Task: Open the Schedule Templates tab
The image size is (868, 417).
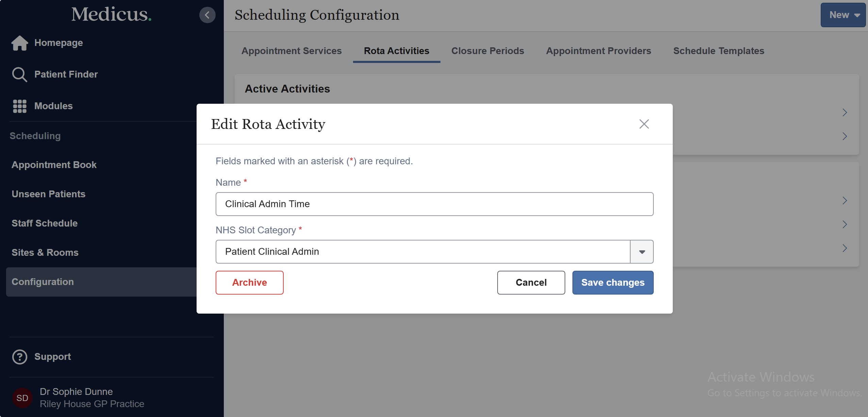Action: [x=718, y=51]
